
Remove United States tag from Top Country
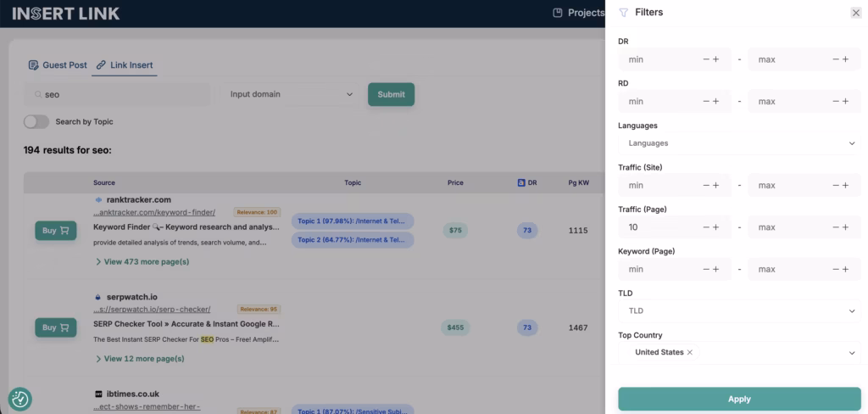(690, 352)
